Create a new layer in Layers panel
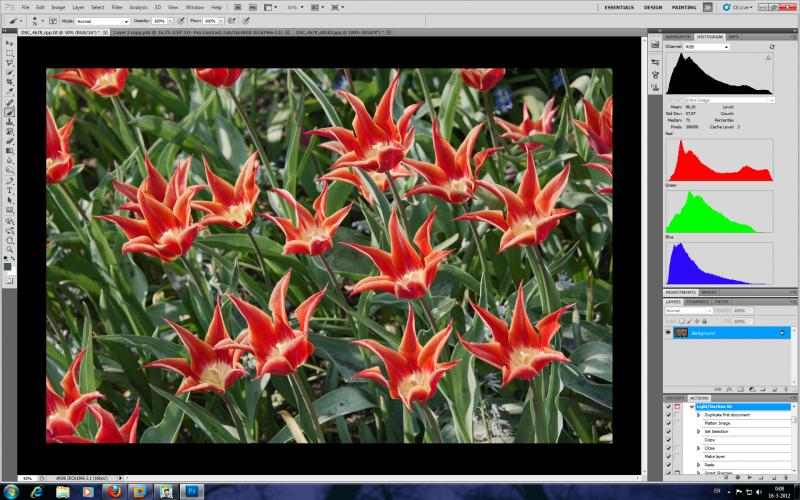This screenshot has height=500, width=800. [774, 389]
